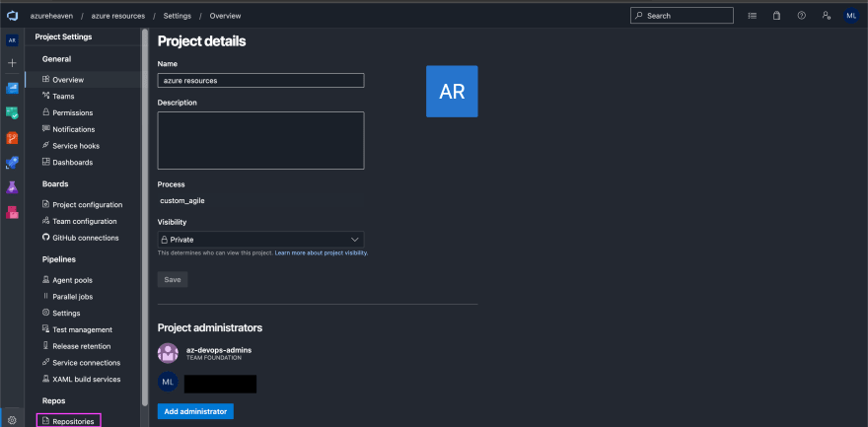Click the project Name input field
This screenshot has height=427, width=868.
click(x=260, y=80)
